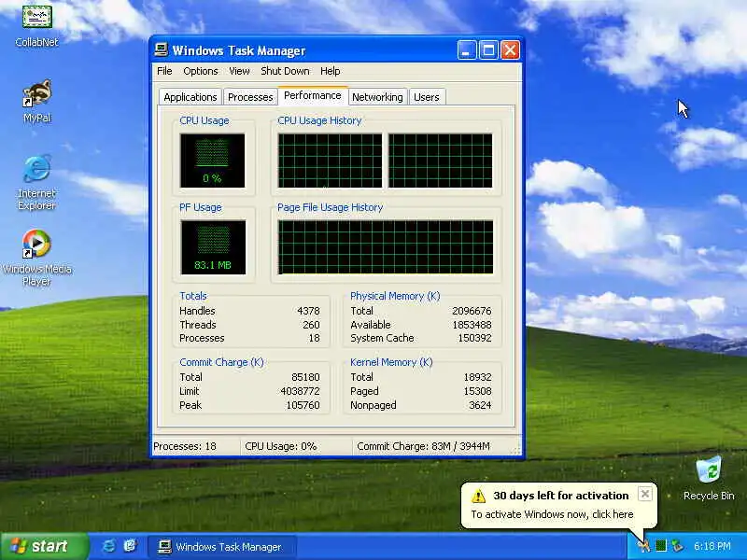Launch Internet Explorer from Quick Launch

pyautogui.click(x=108, y=546)
